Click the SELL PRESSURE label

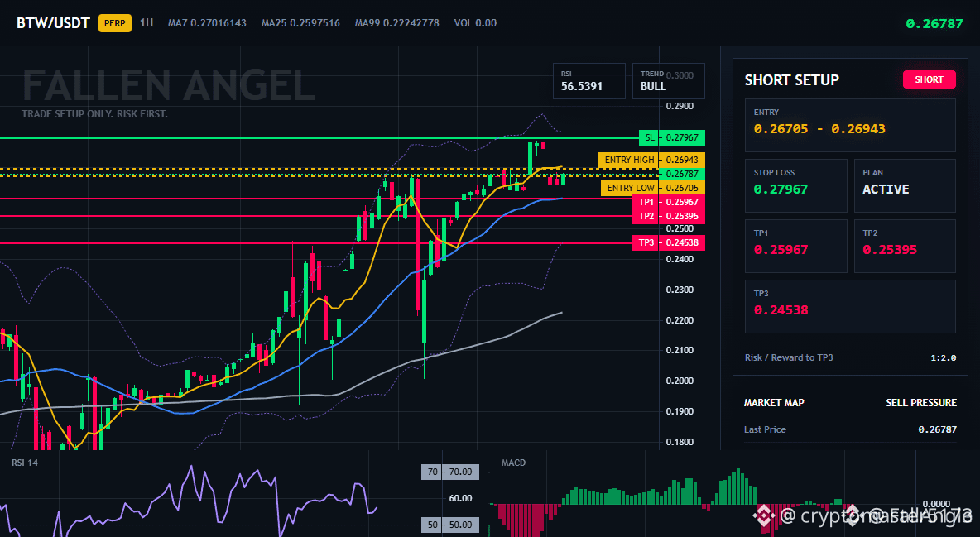920,403
